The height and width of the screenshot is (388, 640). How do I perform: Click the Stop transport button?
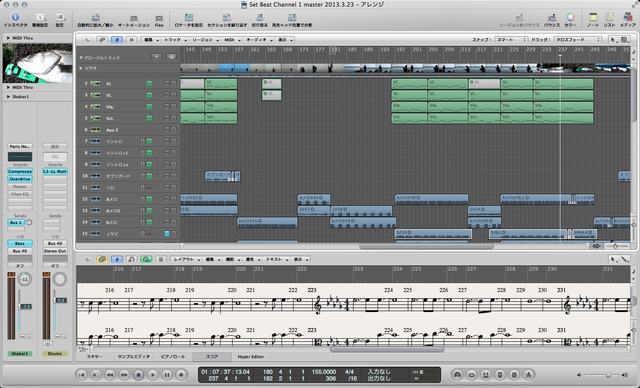[138, 375]
